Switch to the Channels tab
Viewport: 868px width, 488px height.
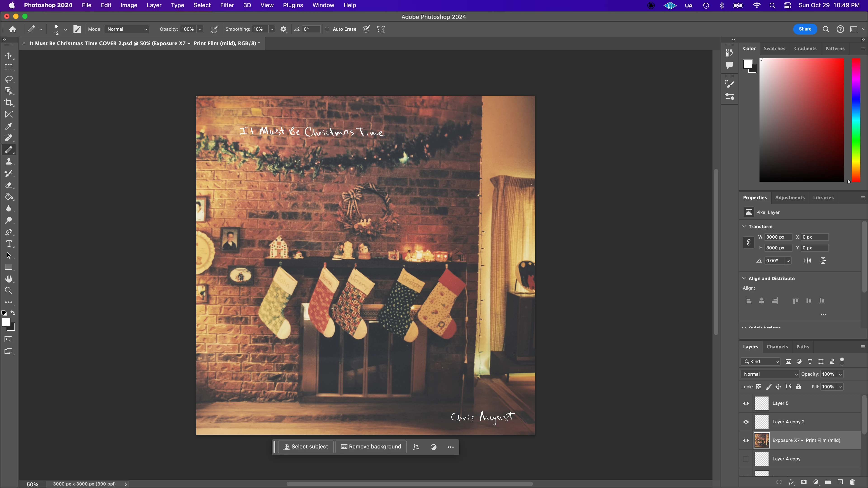[777, 347]
